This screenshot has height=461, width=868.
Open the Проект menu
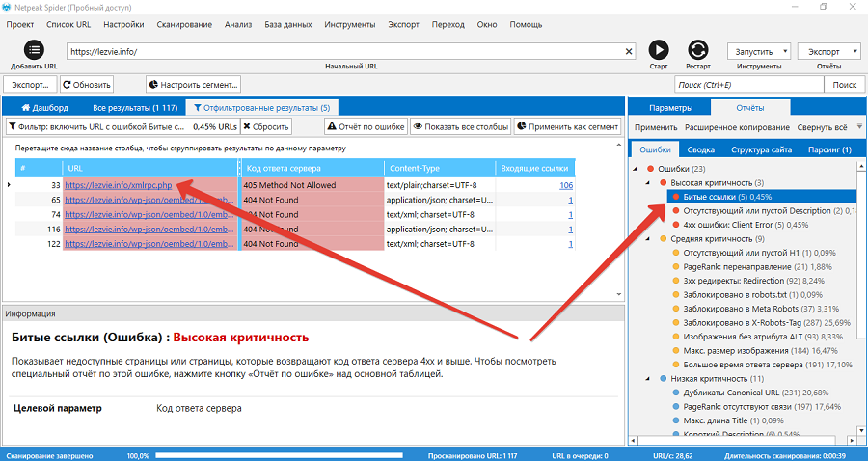coord(20,24)
